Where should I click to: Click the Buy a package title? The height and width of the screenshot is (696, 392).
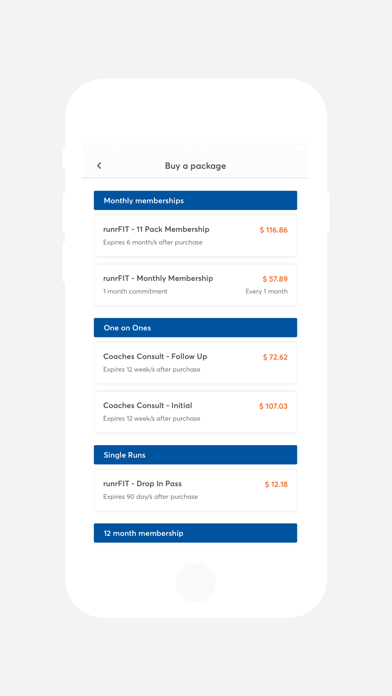tap(195, 166)
